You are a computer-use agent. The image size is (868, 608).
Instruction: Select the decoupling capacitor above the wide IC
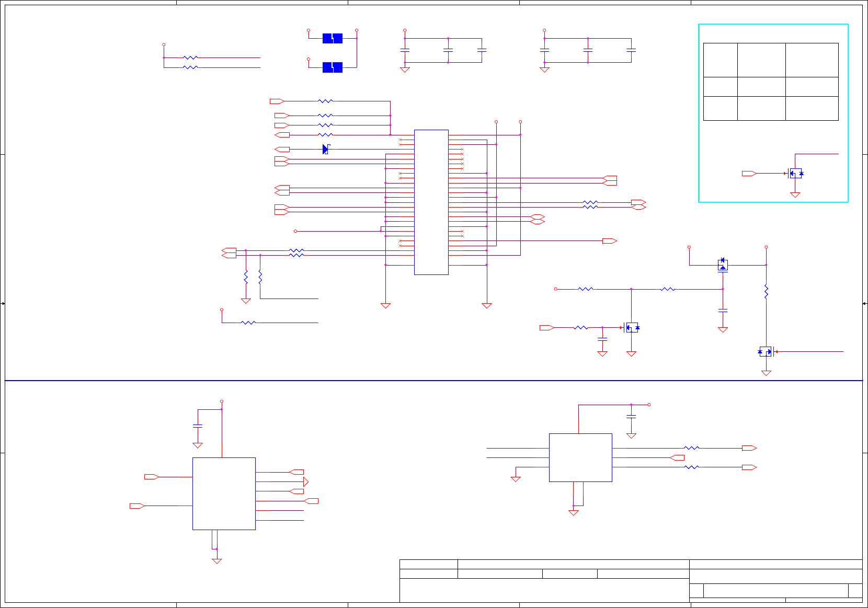[x=631, y=417]
